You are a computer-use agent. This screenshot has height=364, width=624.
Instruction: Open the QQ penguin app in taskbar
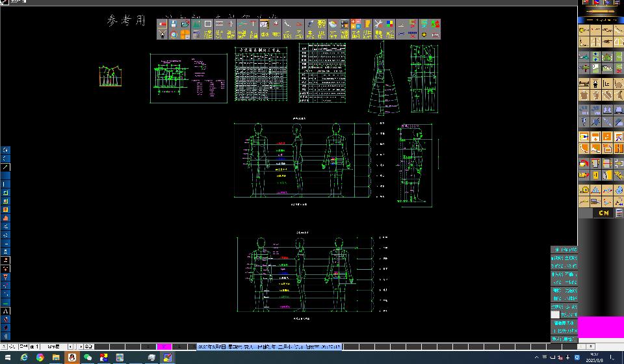(x=71, y=357)
